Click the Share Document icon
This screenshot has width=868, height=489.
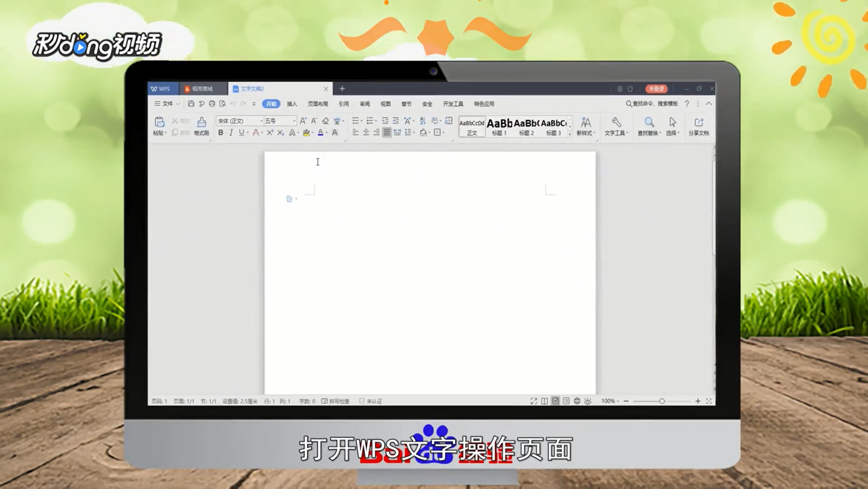click(699, 122)
